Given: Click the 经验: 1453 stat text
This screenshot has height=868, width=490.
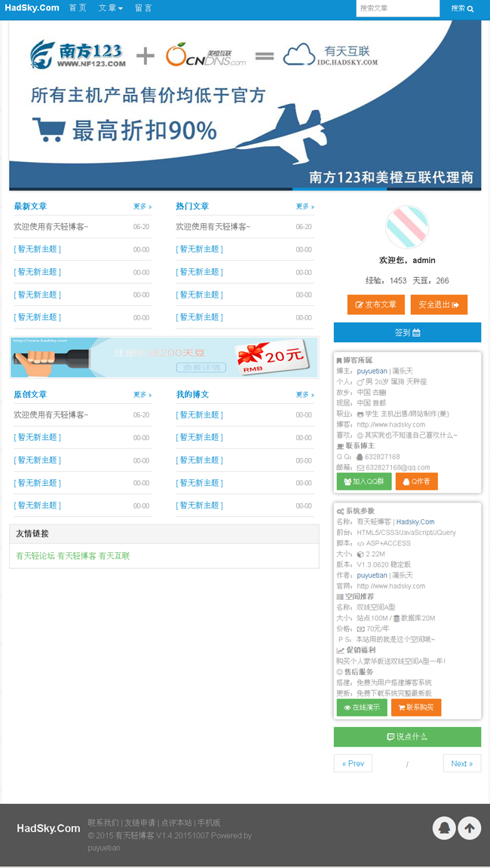Looking at the screenshot, I should (x=386, y=280).
